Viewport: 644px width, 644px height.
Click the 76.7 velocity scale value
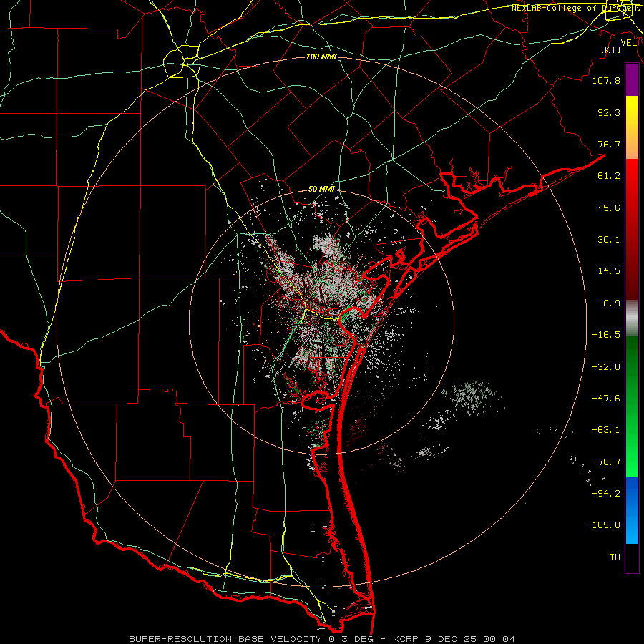coord(609,144)
